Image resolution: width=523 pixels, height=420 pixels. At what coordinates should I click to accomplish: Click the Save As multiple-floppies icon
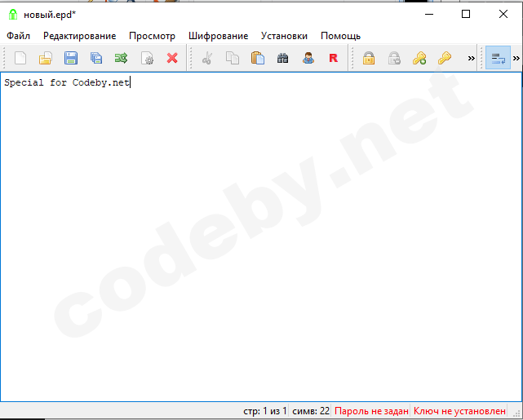(x=96, y=59)
